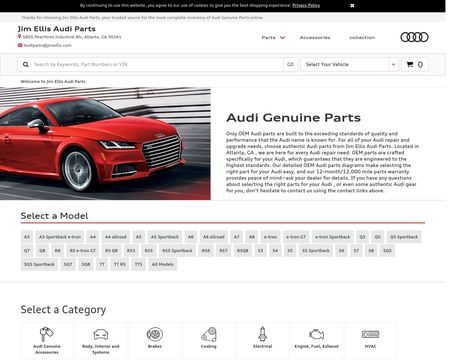Select the Brakes category icon

click(155, 334)
